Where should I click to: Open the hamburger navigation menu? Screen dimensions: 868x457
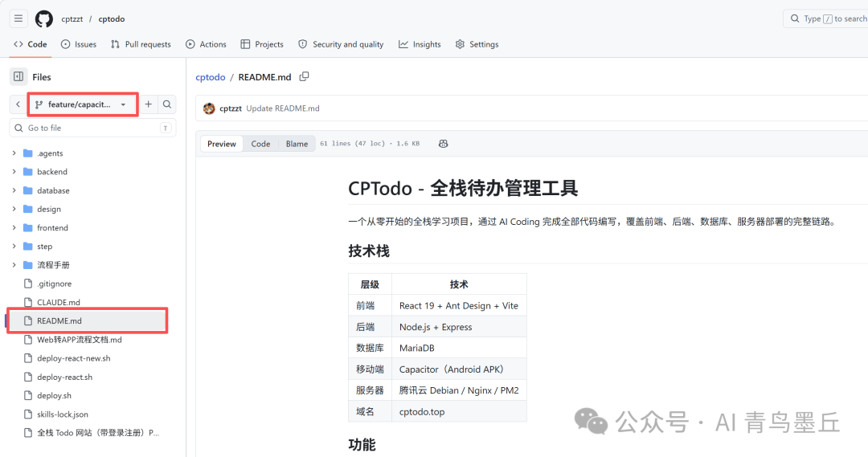coord(18,18)
